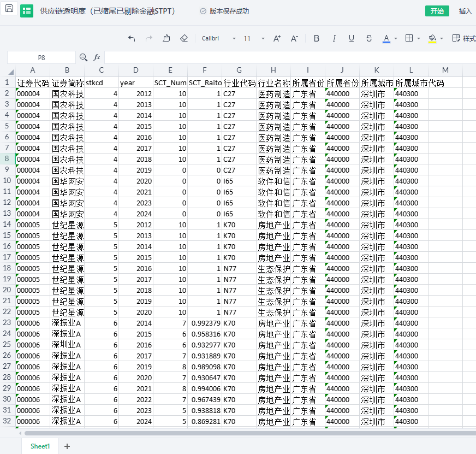Select the format painter icon

coord(166,38)
